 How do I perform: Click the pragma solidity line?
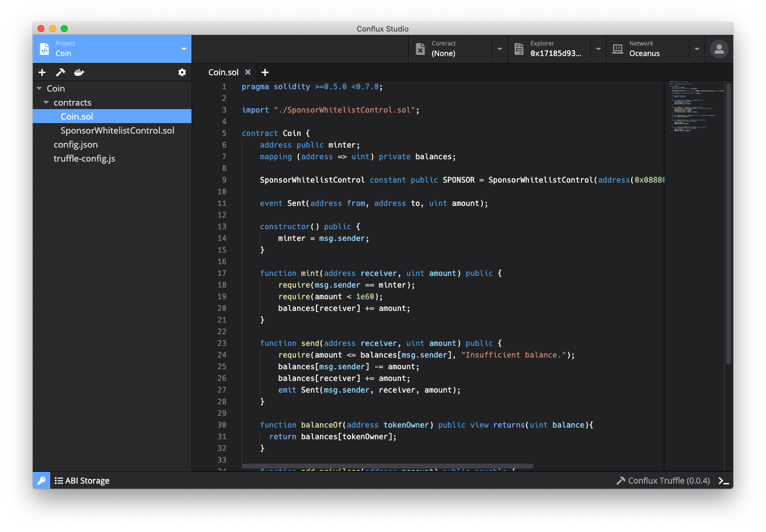pyautogui.click(x=312, y=86)
